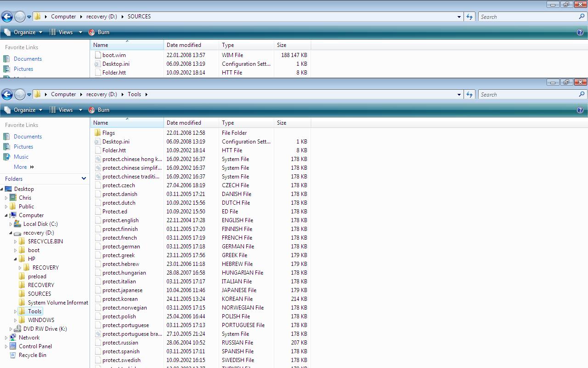Expand Chris folder in tree
The image size is (588, 368).
coord(6,198)
